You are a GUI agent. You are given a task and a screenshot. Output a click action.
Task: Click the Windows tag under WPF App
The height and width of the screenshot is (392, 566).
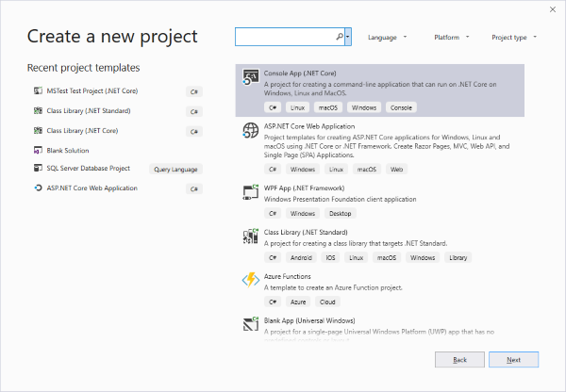coord(303,214)
